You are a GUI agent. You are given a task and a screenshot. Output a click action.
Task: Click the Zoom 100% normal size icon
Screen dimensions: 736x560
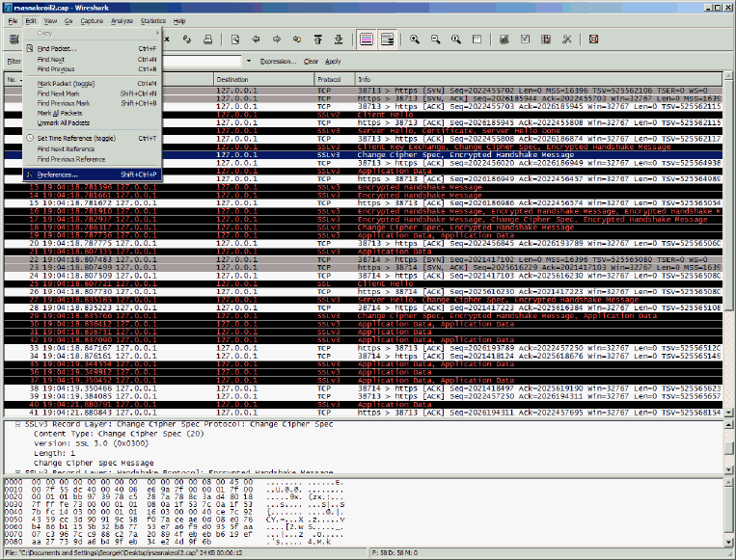point(456,40)
